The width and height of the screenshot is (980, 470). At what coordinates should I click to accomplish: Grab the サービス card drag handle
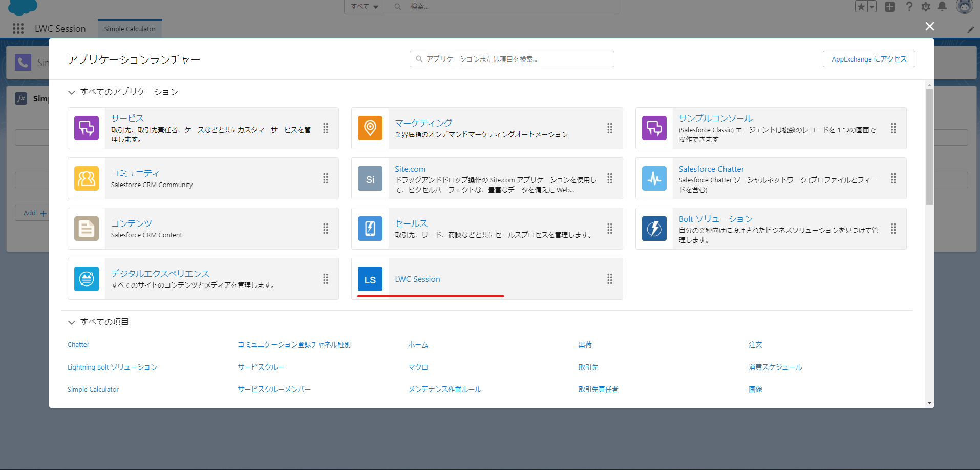326,128
